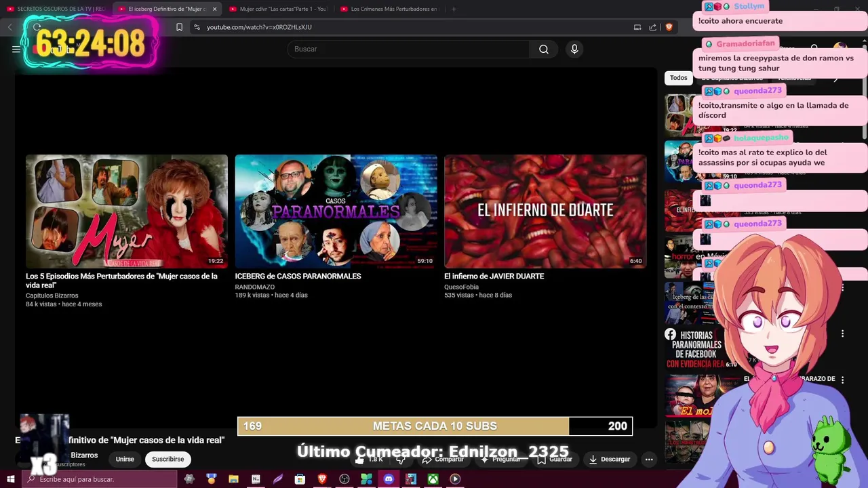Play the Casos Paranormales iceberg thumbnail
Viewport: 868px width, 488px height.
click(336, 211)
